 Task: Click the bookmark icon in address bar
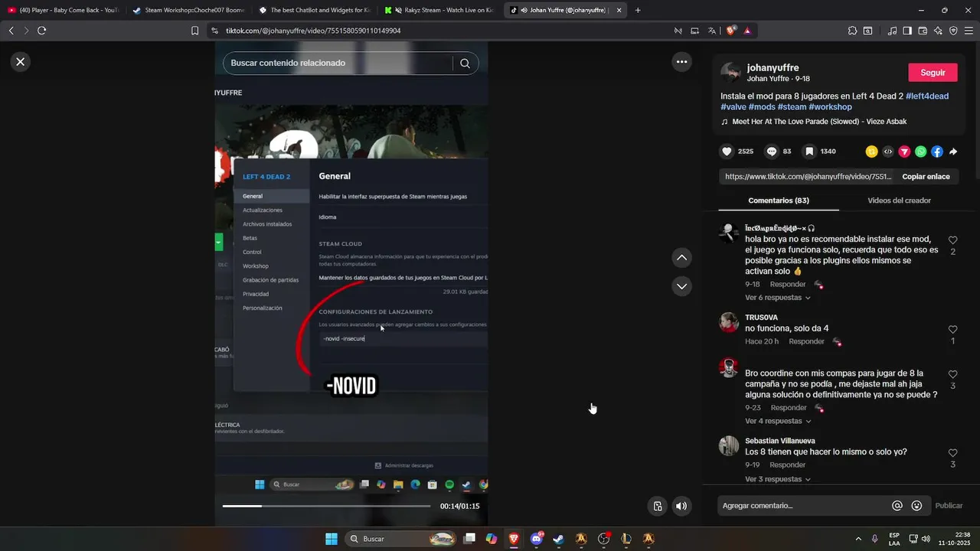[x=194, y=31]
